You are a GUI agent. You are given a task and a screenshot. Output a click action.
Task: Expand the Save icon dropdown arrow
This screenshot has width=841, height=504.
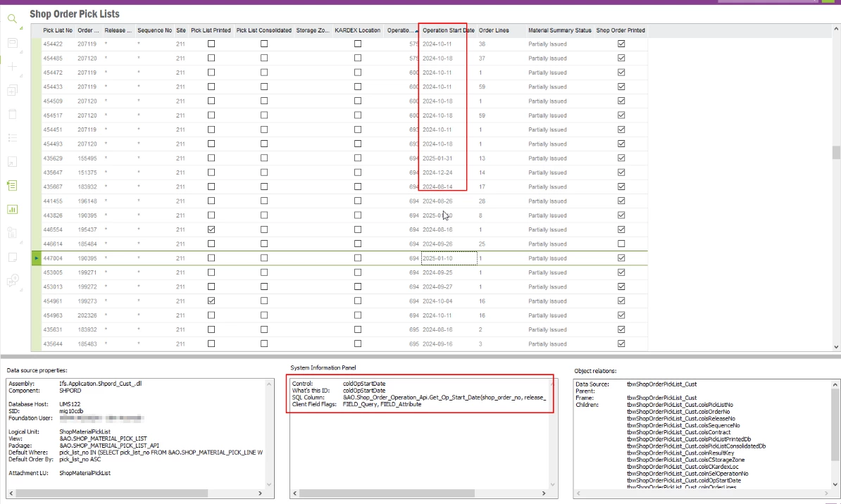tap(21, 52)
